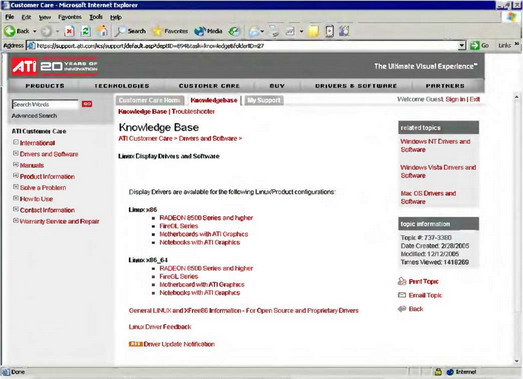Viewport: 523px width, 379px height.
Task: Open the Back button history dropdown arrow
Action: click(x=35, y=31)
